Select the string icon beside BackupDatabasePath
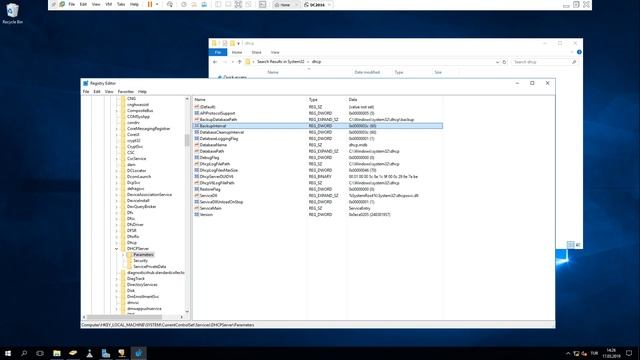This screenshot has height=360, width=640. tap(197, 120)
